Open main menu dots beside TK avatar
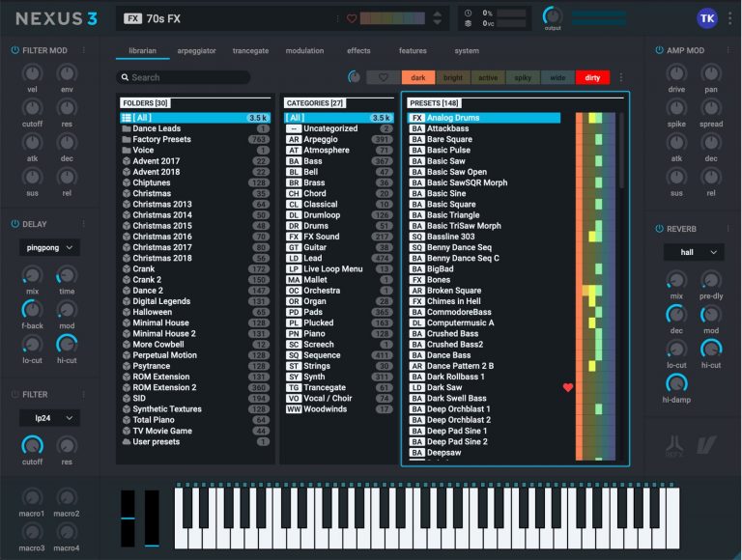The image size is (742, 560). [730, 18]
